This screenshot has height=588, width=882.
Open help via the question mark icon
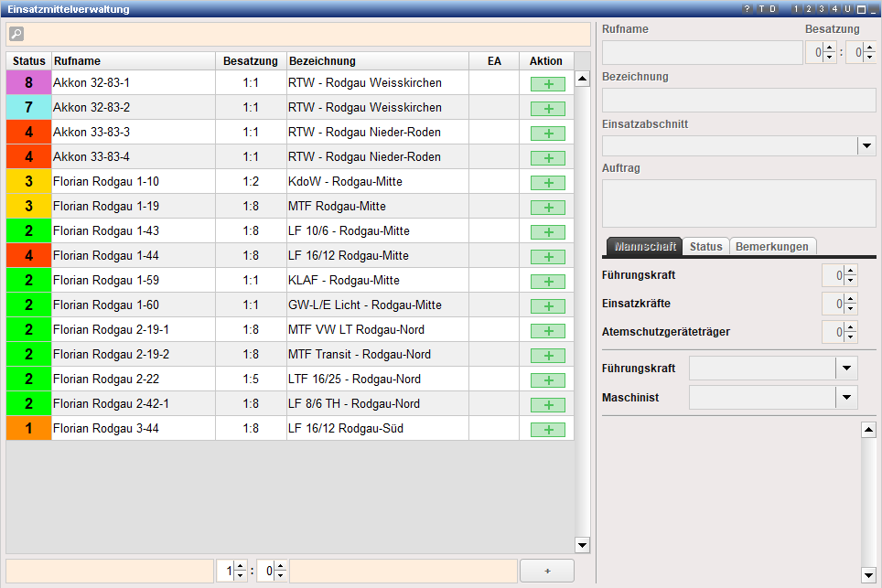pyautogui.click(x=748, y=9)
